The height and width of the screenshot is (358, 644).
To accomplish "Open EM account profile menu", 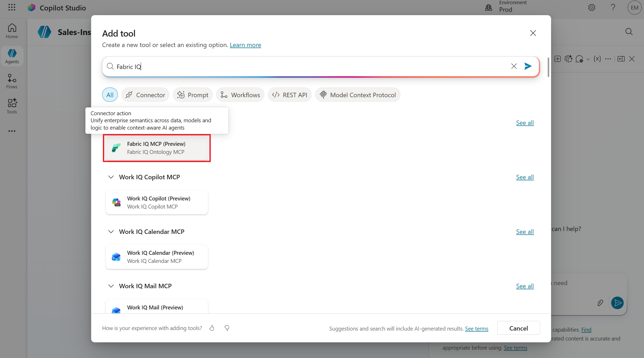I will [x=635, y=8].
